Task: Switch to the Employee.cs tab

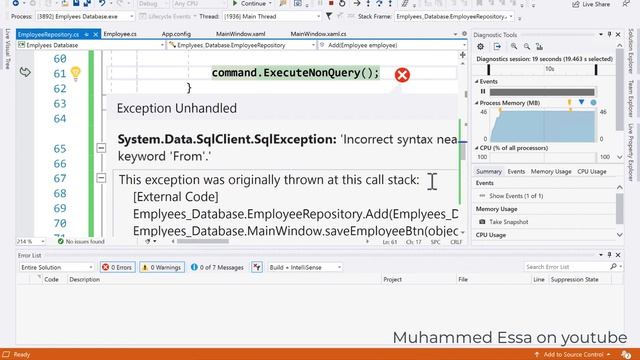Action: pyautogui.click(x=120, y=34)
